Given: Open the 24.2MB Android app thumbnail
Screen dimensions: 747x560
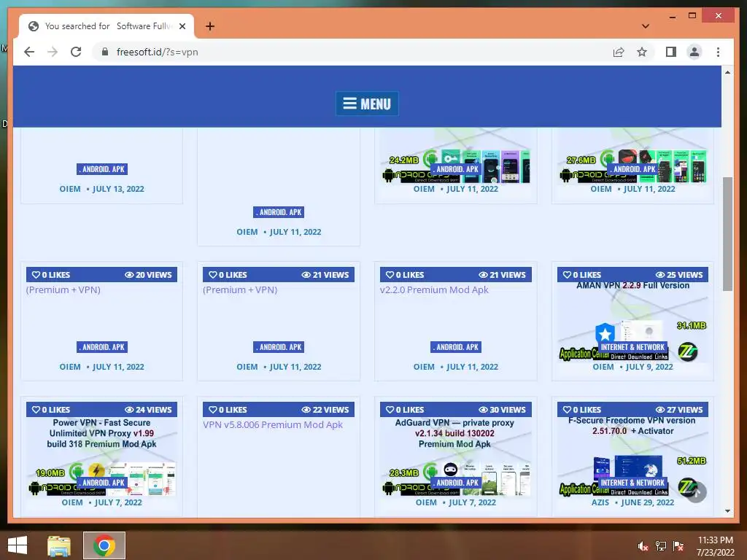Looking at the screenshot, I should point(455,156).
